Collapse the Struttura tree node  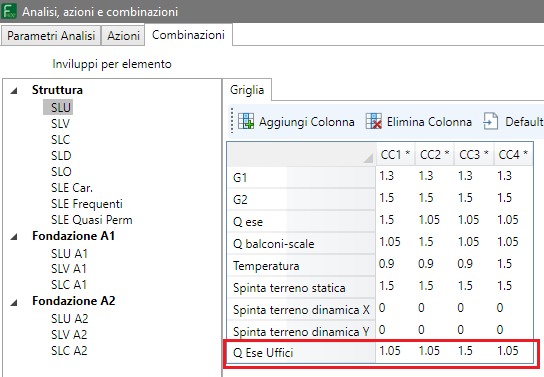click(14, 91)
